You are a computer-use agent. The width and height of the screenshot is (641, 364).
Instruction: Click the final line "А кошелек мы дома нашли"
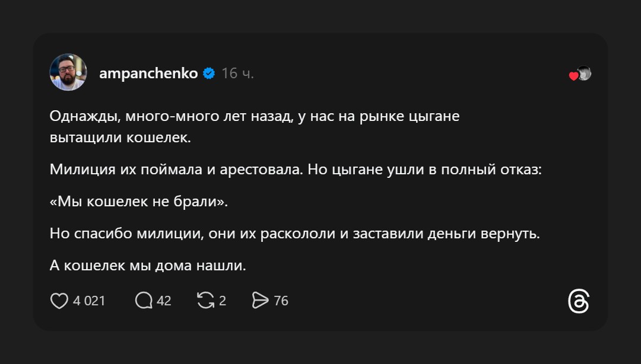(148, 266)
